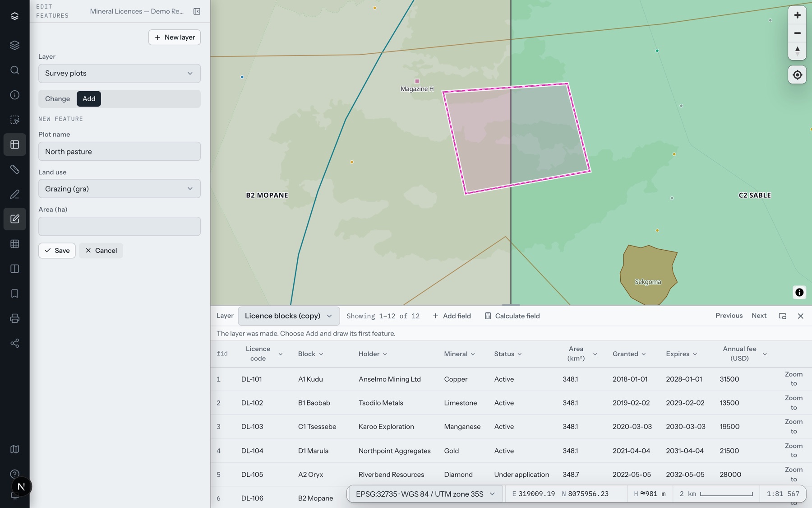
Task: Open the edit features sidebar tool
Action: (14, 219)
